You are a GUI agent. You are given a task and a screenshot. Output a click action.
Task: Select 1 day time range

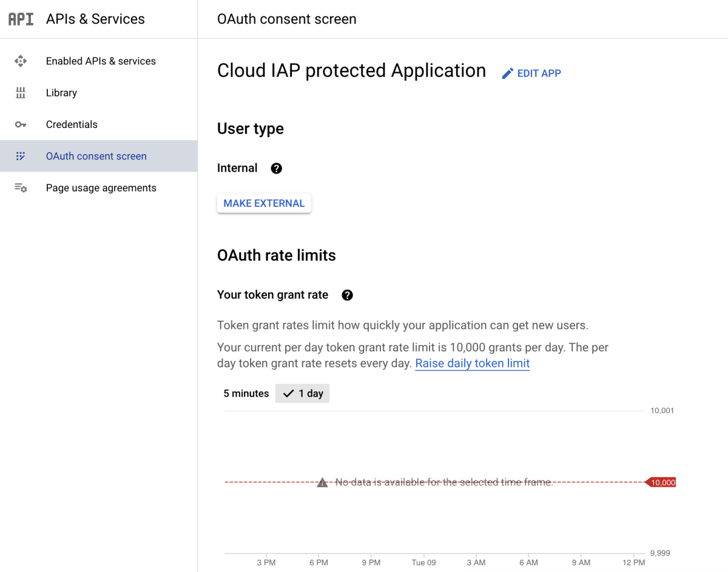click(303, 394)
